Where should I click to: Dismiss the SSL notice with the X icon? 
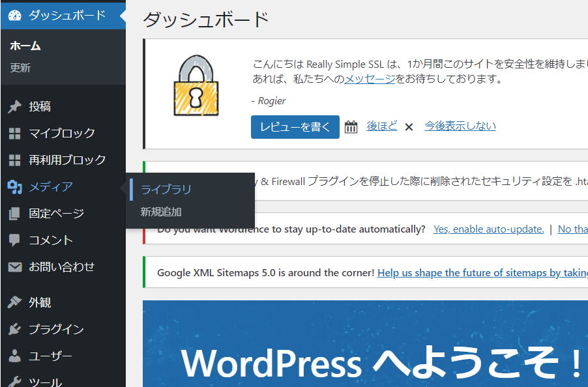pos(409,127)
